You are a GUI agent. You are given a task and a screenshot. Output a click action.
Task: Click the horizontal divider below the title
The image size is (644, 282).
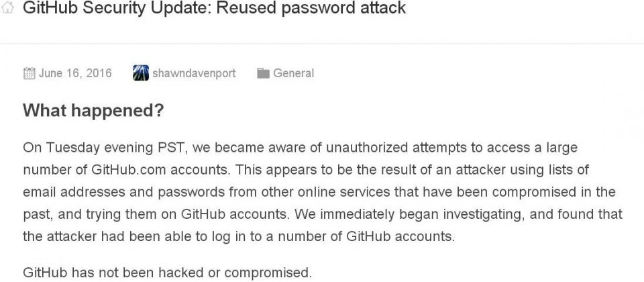coord(322,43)
